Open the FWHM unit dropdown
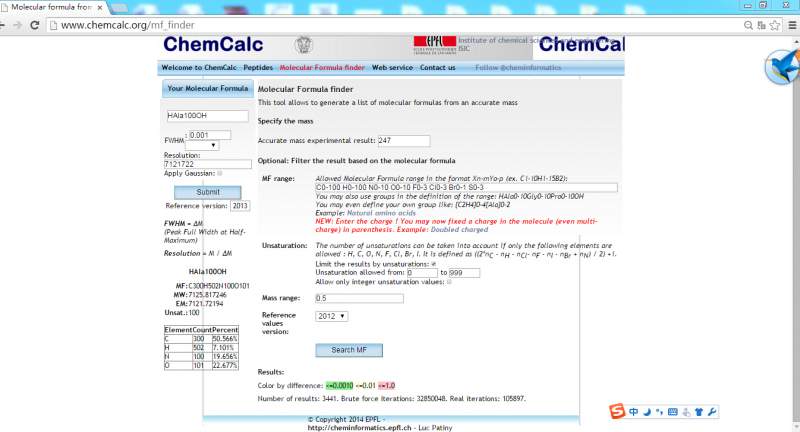 tap(202, 145)
